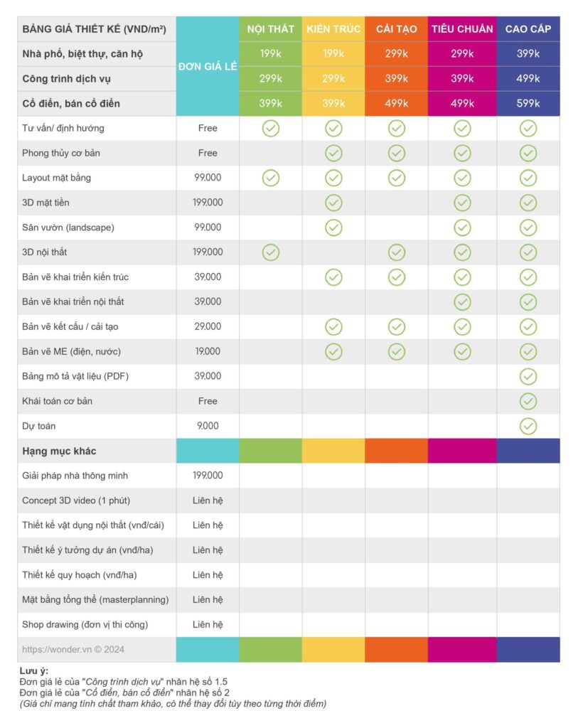This screenshot has height=728, width=578.
Task: Select Bản vẽ khai triển kiến trúc check under CAO CẤP
Action: coord(528,277)
